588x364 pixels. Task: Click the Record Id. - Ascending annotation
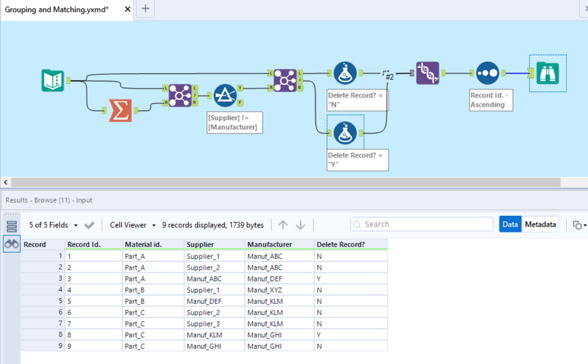tap(491, 100)
